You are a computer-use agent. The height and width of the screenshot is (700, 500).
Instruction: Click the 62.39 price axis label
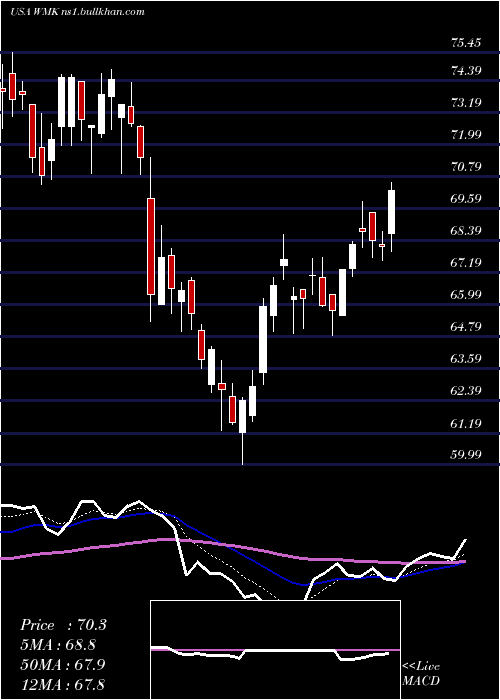466,390
